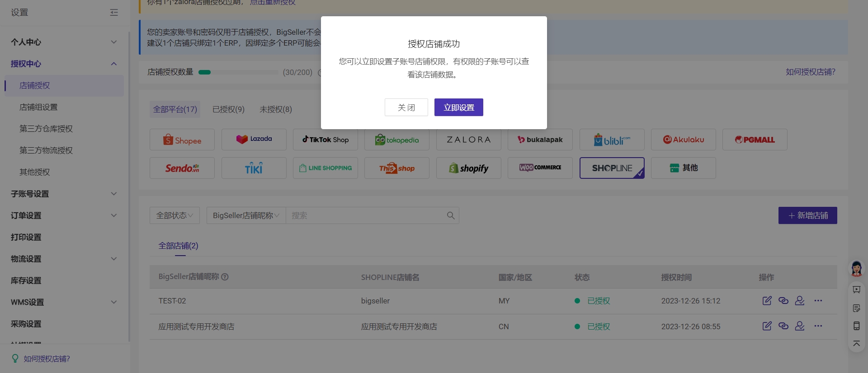
Task: Open the 全部状态 dropdown filter
Action: [x=175, y=215]
